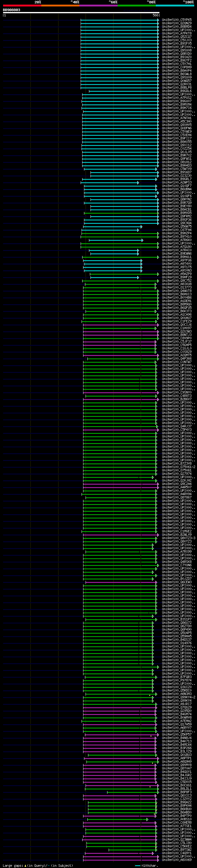Choose hit UniRef100_B0CUG1
Viewport: 197px width, 868px height.
pos(177,785)
